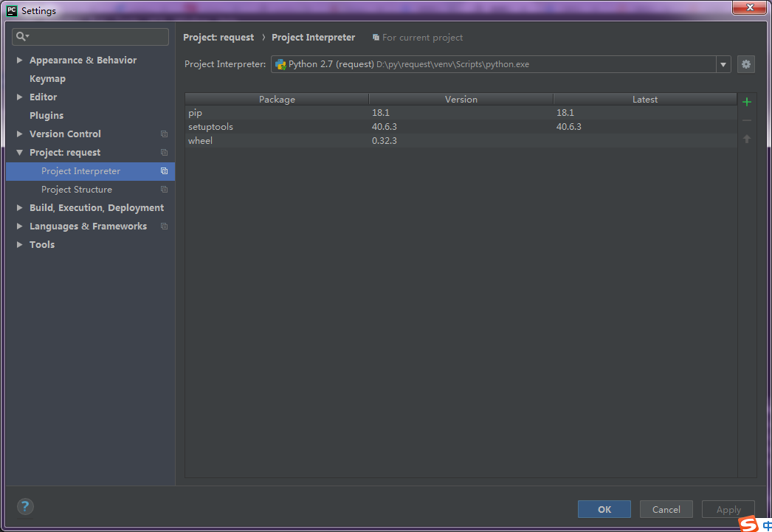The width and height of the screenshot is (772, 532).
Task: Click the green plus install package icon
Action: coord(746,102)
